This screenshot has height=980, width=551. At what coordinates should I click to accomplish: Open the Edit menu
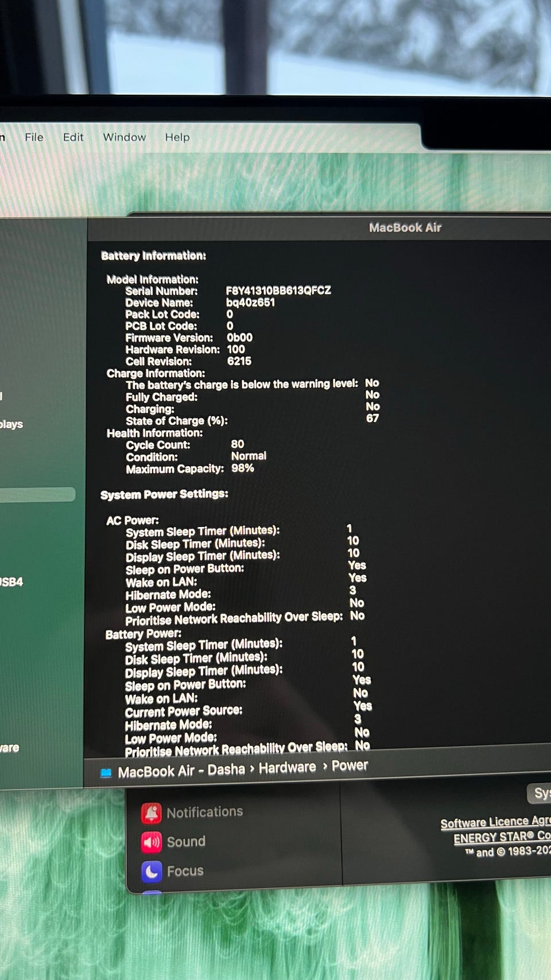click(73, 137)
